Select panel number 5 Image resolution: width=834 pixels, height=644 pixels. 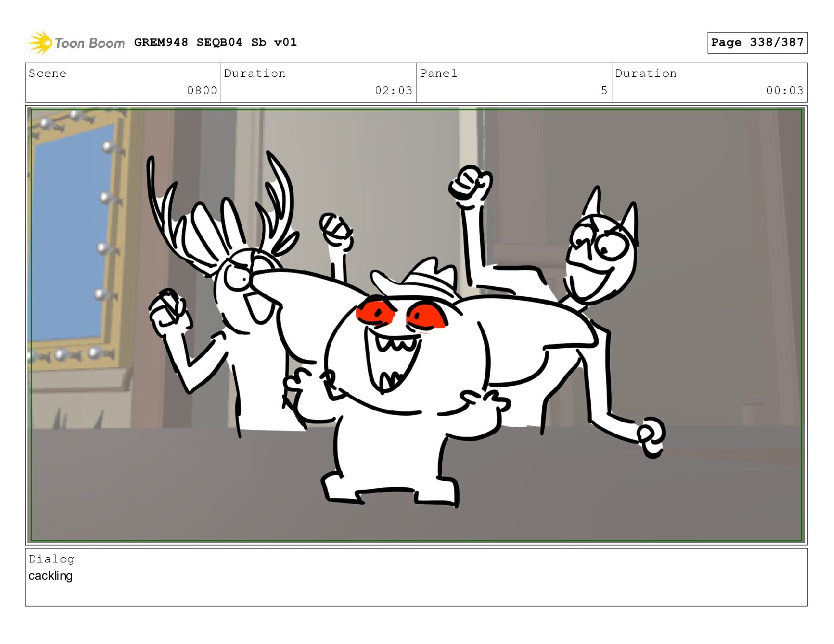604,90
